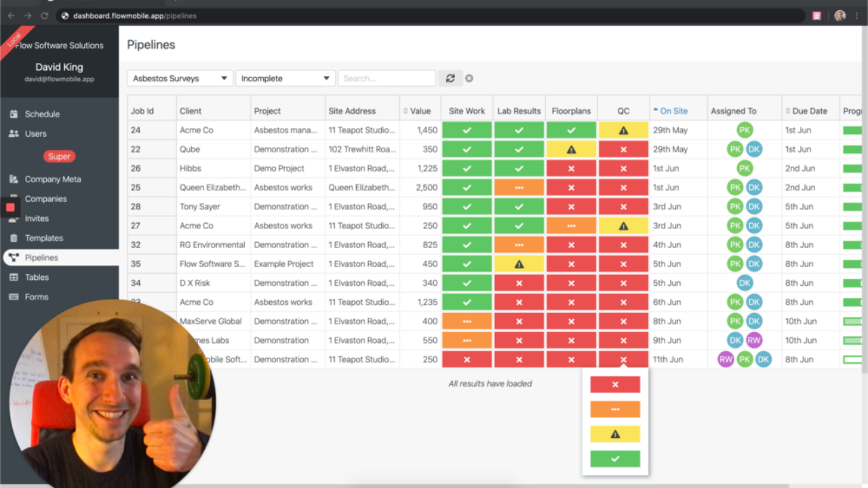The image size is (868, 488).
Task: Click the Templates clipboard icon
Action: click(x=13, y=238)
